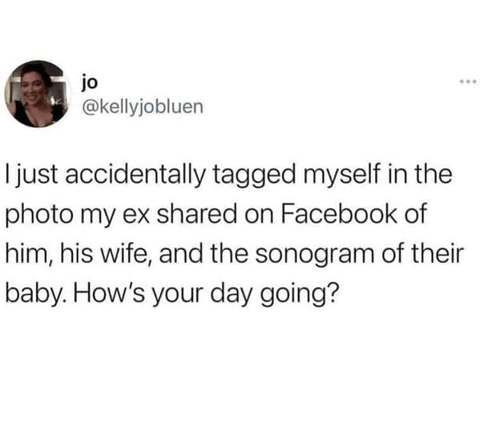Click the word "How's" in the last line
Viewport: 480px width, 448px height.
109,293
